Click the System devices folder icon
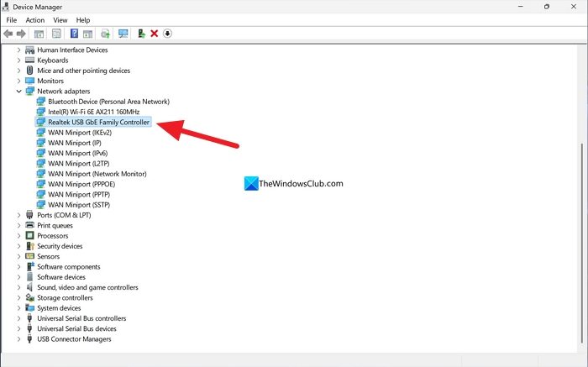The height and width of the screenshot is (367, 588). 29,307
